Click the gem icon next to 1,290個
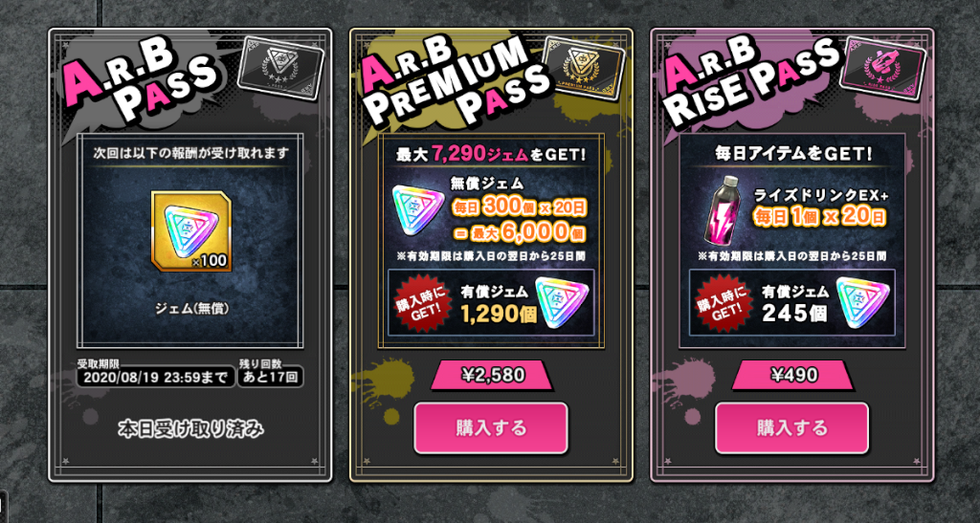Screen dimensions: 980x523 (x=561, y=302)
